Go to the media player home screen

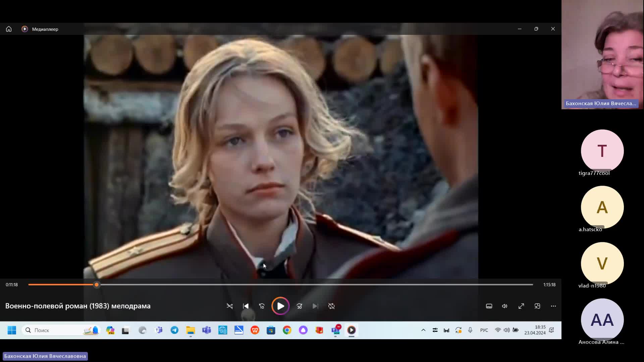(x=9, y=29)
